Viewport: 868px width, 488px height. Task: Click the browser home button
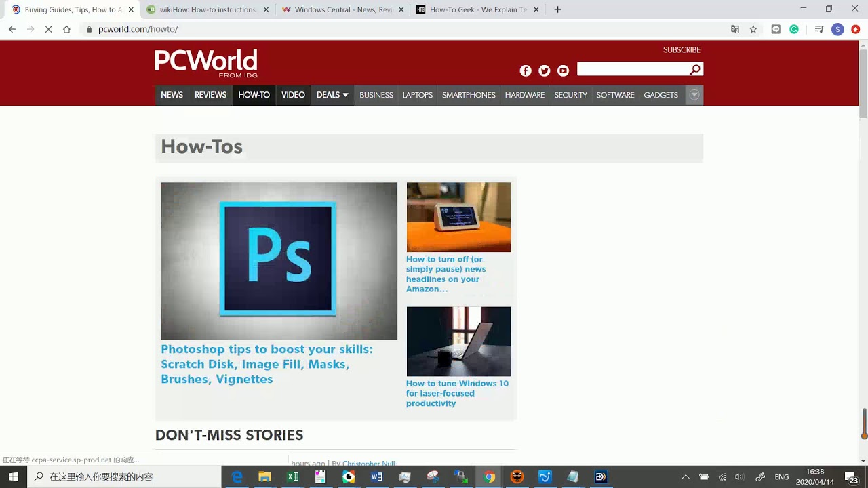point(66,29)
